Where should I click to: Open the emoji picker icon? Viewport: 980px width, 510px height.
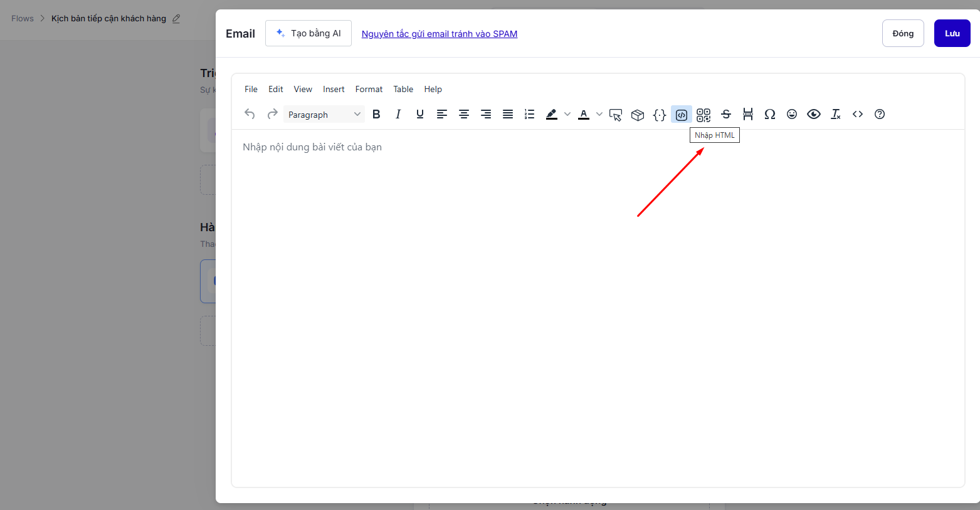[792, 114]
